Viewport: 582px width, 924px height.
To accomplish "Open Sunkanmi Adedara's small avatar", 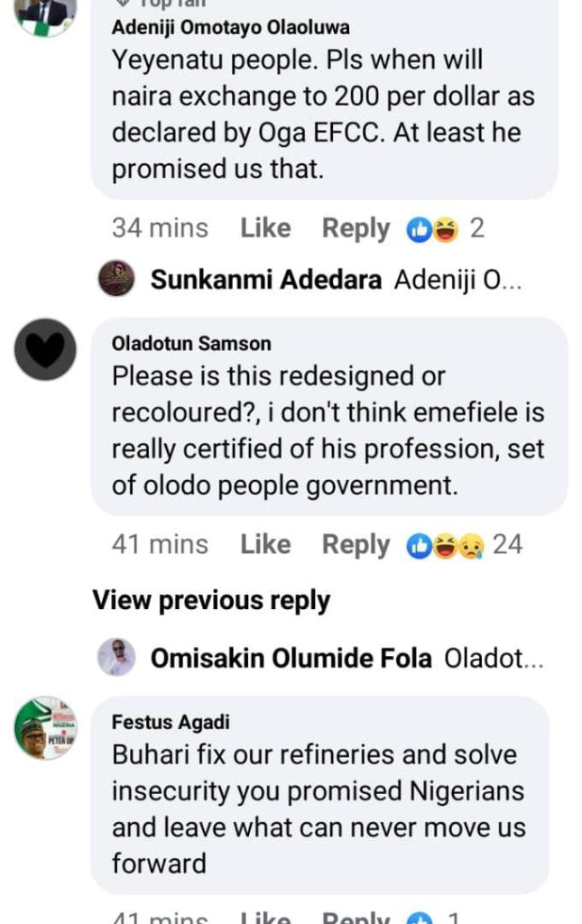I will click(x=116, y=280).
